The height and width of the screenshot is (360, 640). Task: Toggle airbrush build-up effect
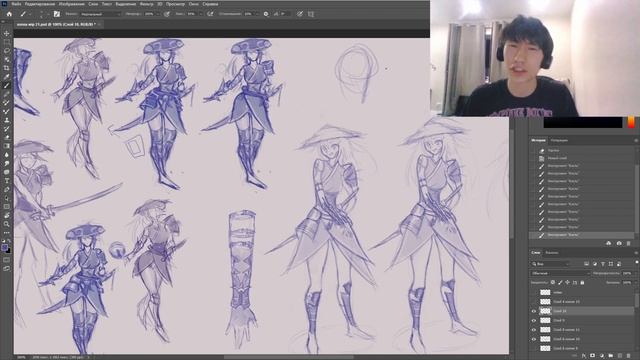click(x=210, y=14)
